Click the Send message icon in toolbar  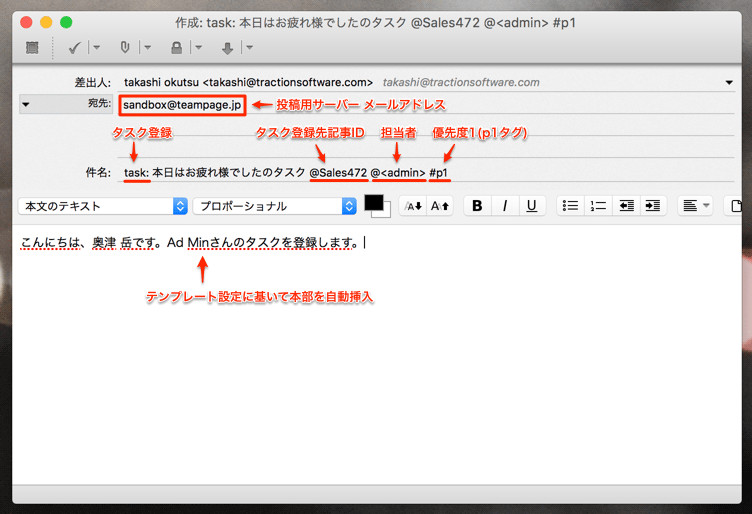32,47
